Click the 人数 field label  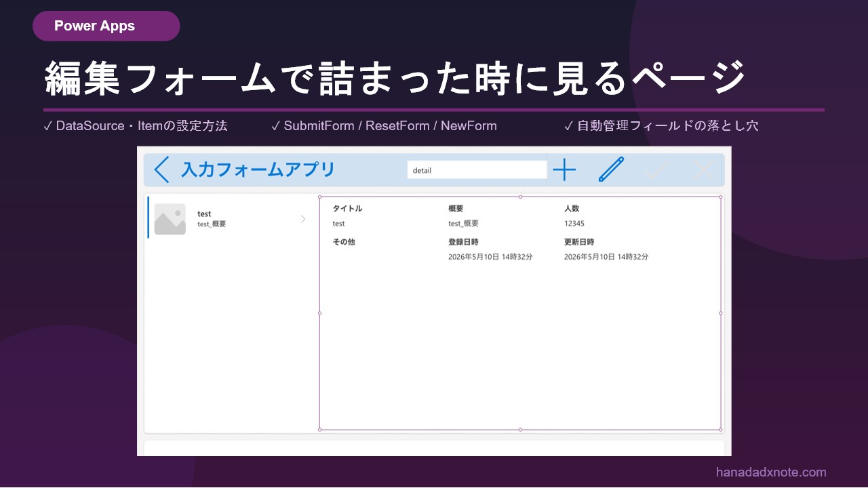(x=572, y=208)
